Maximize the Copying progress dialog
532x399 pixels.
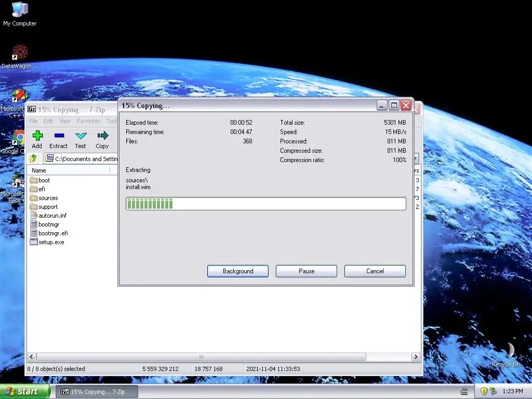click(x=394, y=105)
